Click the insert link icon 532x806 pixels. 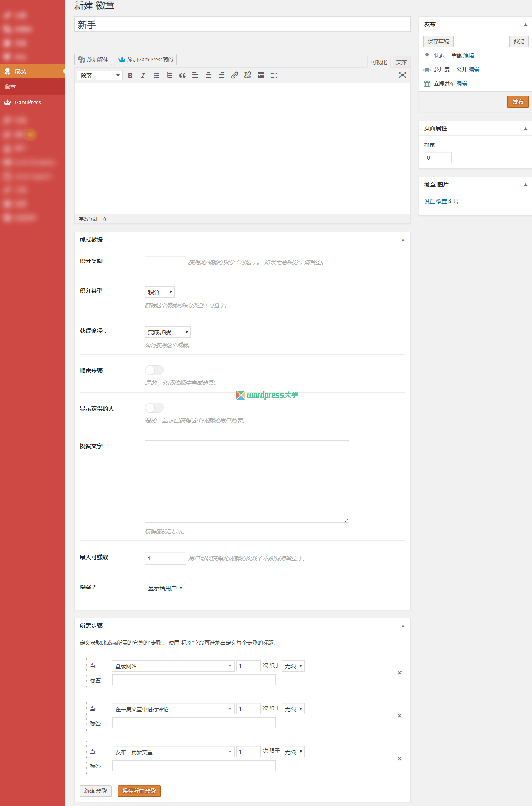[235, 76]
